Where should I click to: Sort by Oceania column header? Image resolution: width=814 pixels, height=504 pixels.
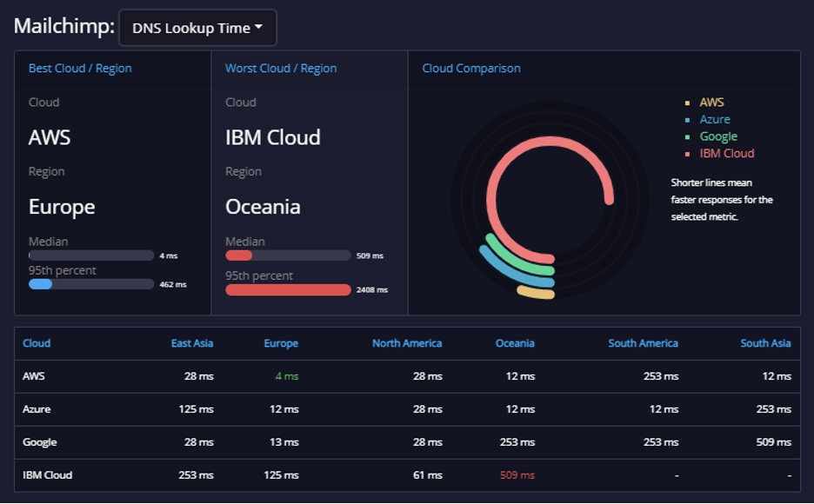point(515,343)
